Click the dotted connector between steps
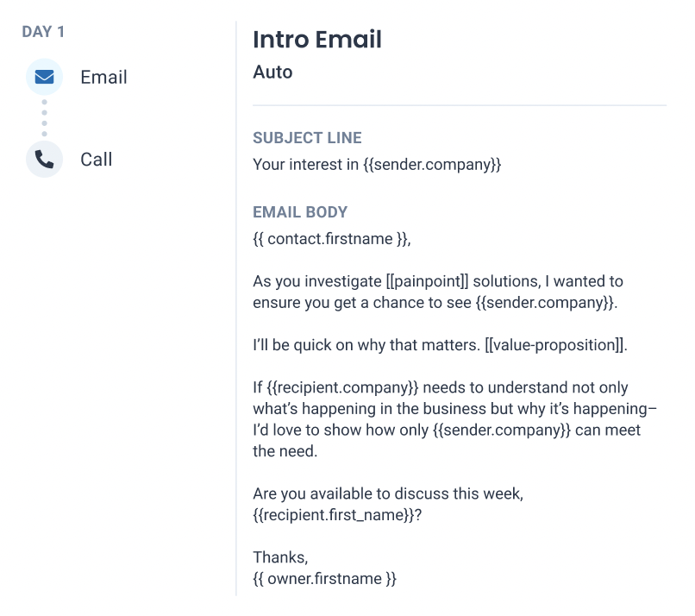Screen dimensions: 695x616 pos(44,118)
